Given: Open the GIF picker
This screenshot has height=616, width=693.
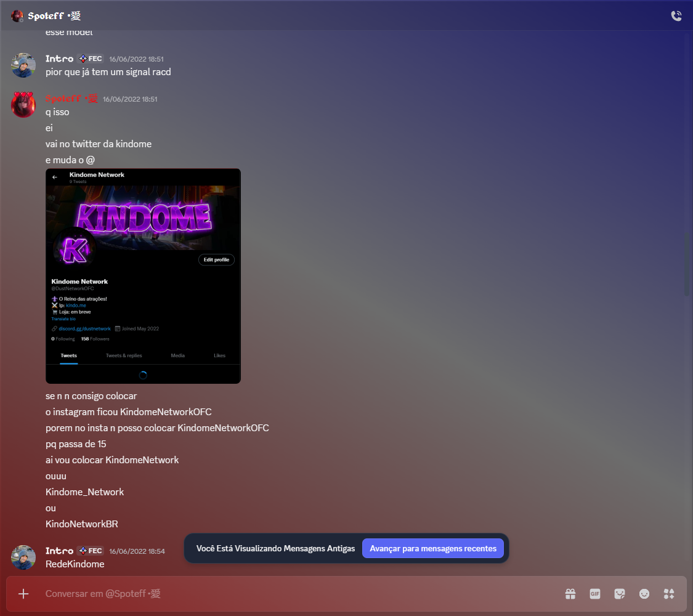Looking at the screenshot, I should click(x=595, y=593).
